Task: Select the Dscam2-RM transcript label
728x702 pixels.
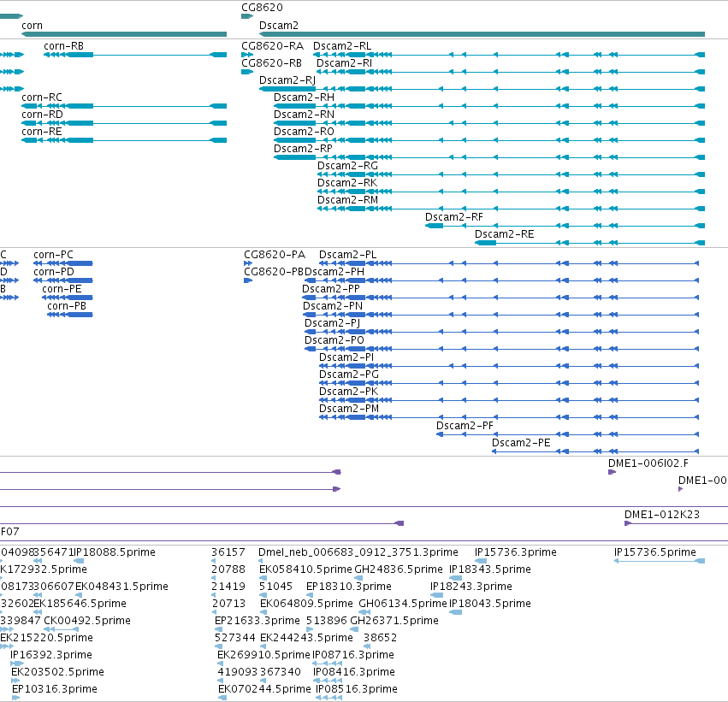Action: click(x=348, y=200)
